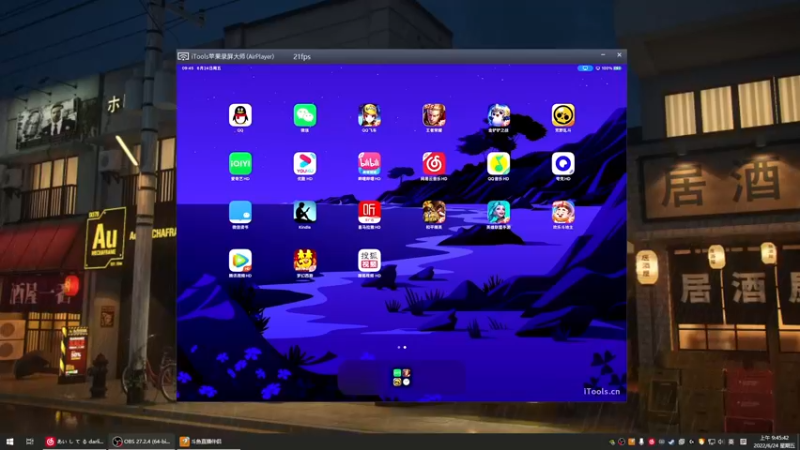Launch the Peacekeeper Elite game
The height and width of the screenshot is (450, 800).
(x=434, y=212)
